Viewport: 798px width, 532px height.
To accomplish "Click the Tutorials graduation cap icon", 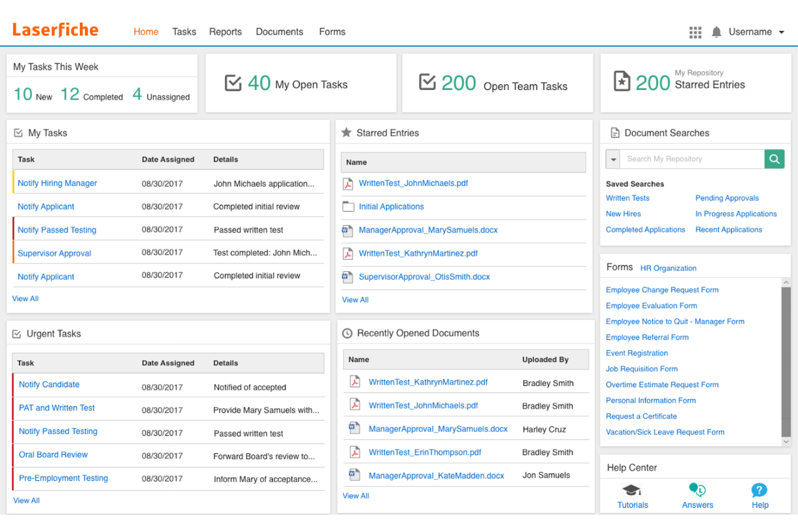I will 632,490.
